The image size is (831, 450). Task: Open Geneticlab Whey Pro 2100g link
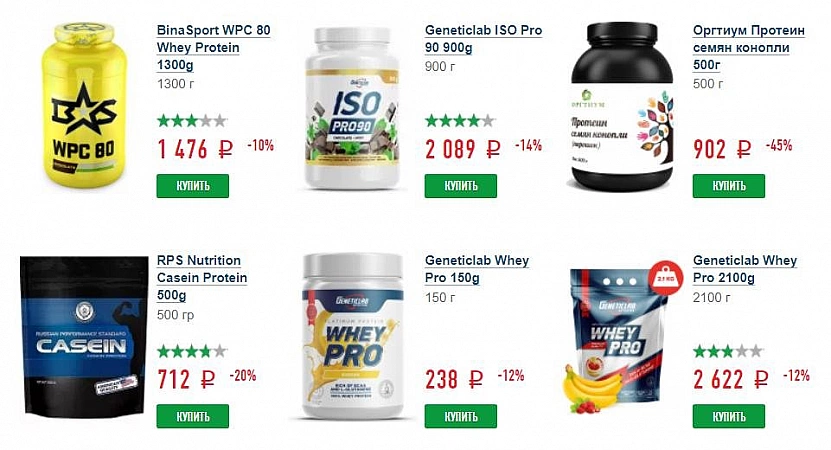(x=745, y=269)
